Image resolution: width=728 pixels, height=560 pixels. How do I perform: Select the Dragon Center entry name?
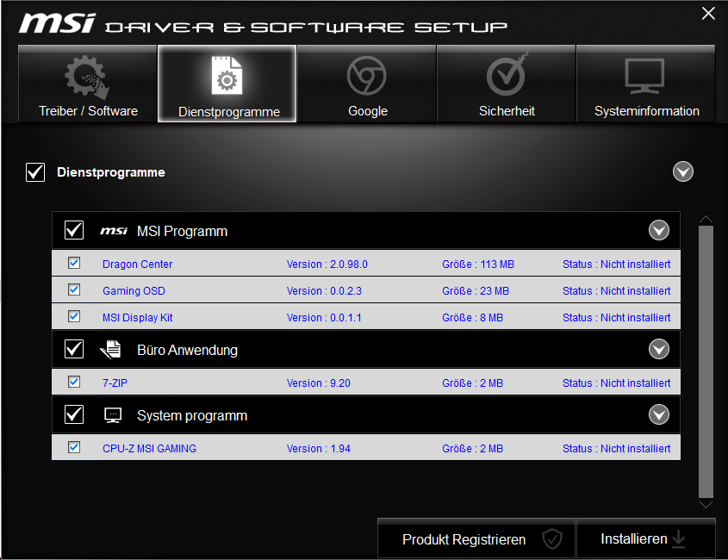[x=138, y=264]
